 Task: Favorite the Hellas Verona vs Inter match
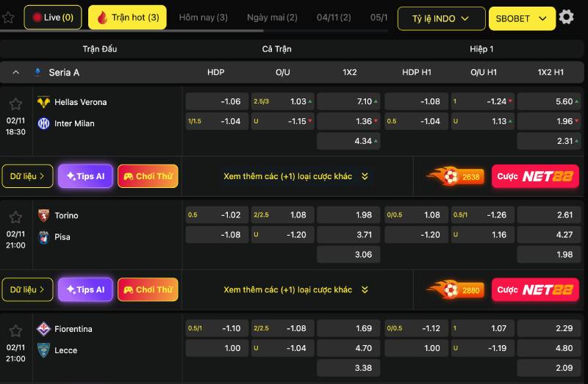point(15,104)
